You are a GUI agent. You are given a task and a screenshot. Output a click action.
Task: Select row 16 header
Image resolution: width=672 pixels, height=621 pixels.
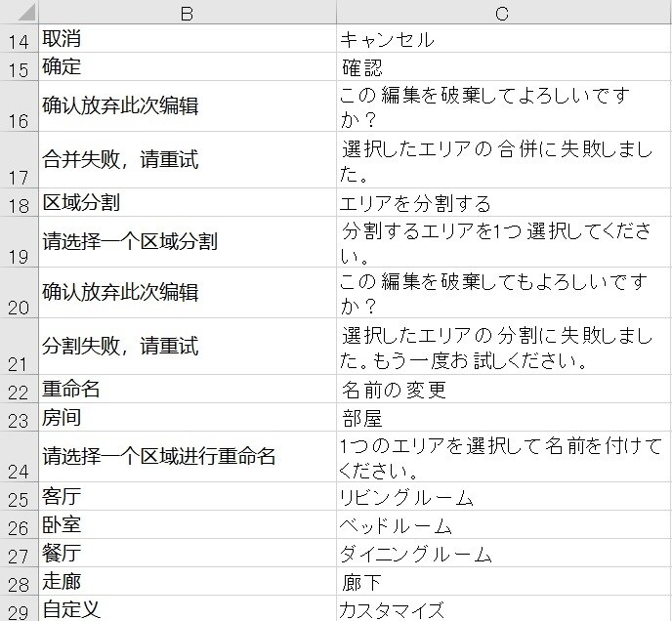(19, 105)
